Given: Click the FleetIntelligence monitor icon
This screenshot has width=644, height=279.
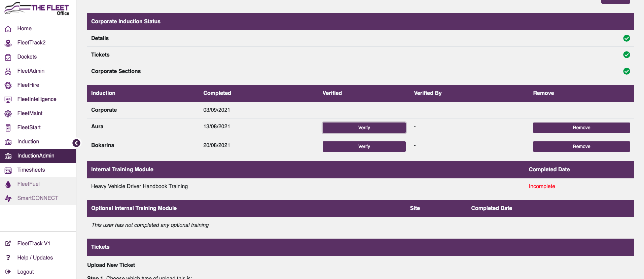Looking at the screenshot, I should pos(8,100).
